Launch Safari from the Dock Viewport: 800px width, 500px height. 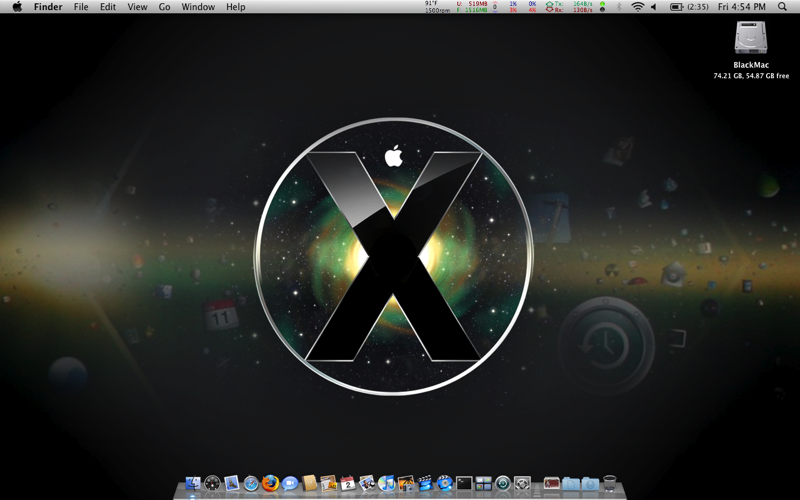[x=251, y=483]
